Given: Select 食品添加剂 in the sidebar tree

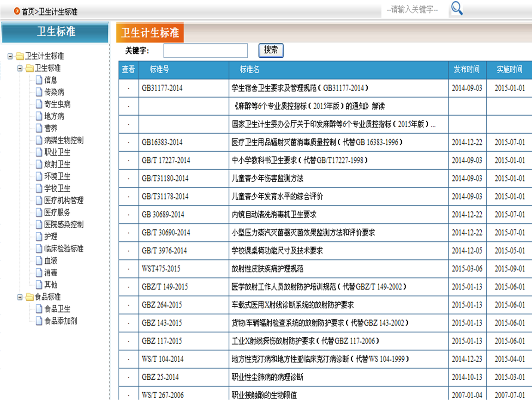Looking at the screenshot, I should pos(63,321).
